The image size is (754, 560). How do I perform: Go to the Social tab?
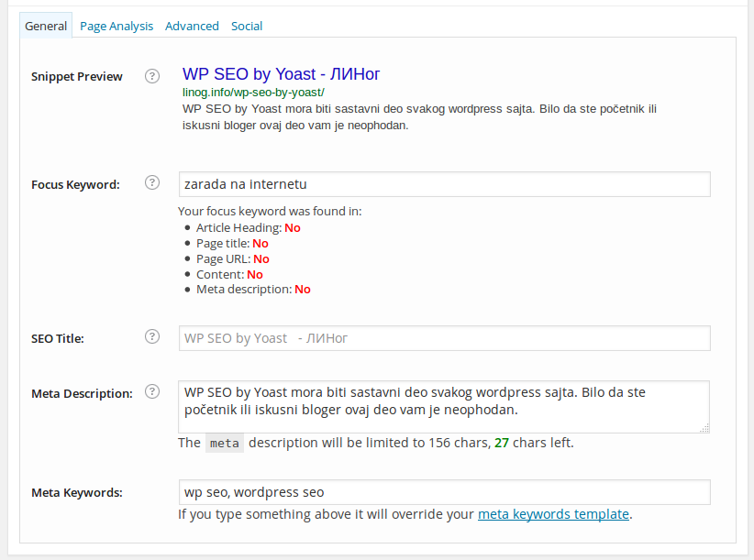coord(247,26)
